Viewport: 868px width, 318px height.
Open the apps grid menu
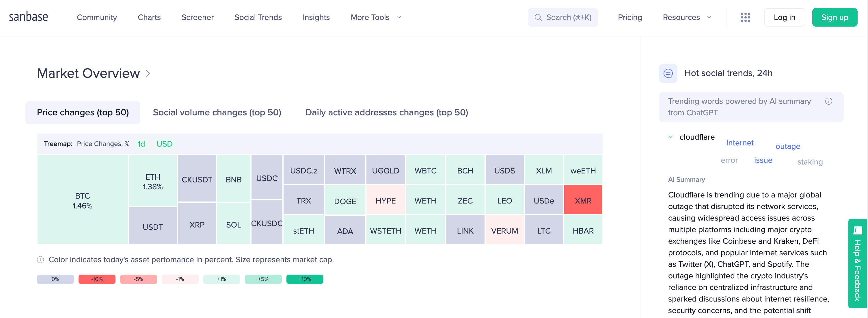pyautogui.click(x=745, y=17)
